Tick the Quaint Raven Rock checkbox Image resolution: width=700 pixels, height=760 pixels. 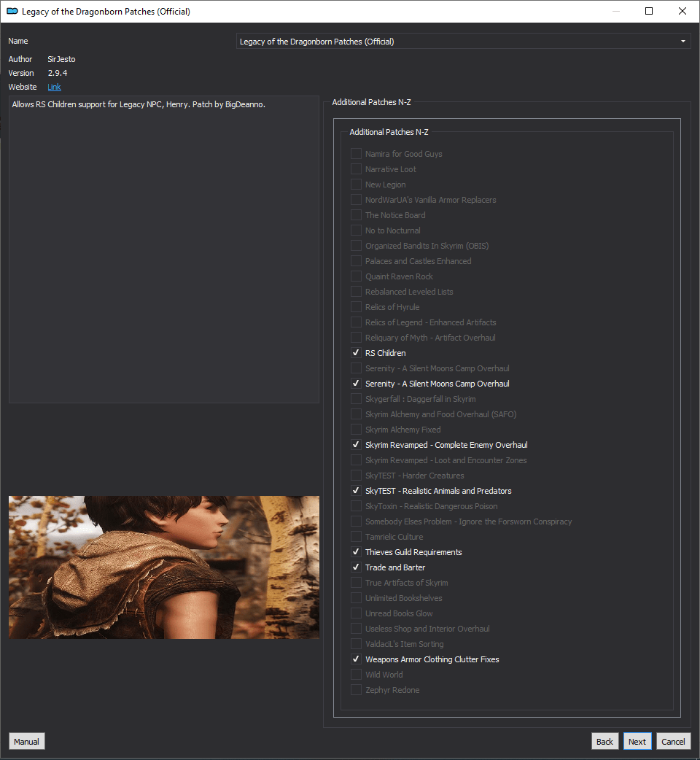click(356, 276)
